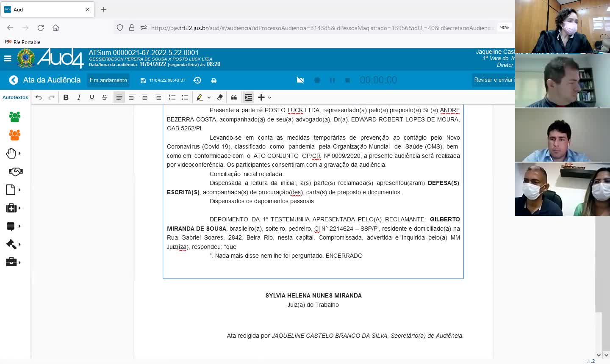The width and height of the screenshot is (610, 364).
Task: Toggle the paragraph indent button
Action: pos(249,97)
